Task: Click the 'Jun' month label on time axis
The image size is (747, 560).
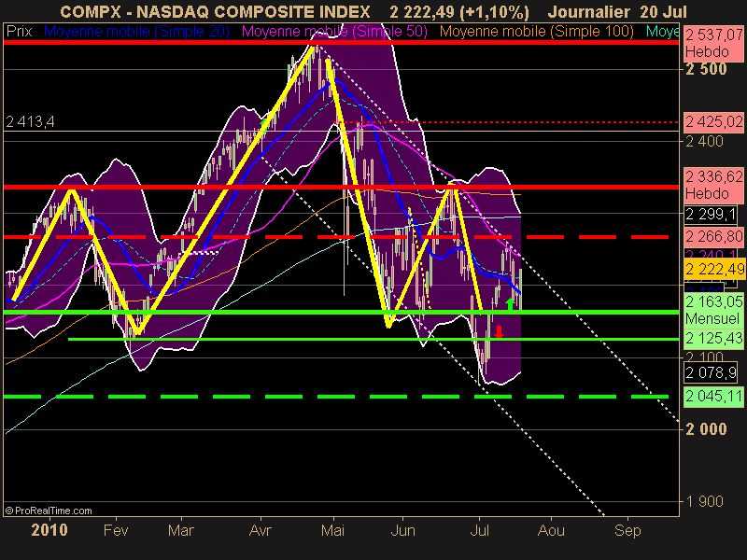Action: tap(403, 530)
